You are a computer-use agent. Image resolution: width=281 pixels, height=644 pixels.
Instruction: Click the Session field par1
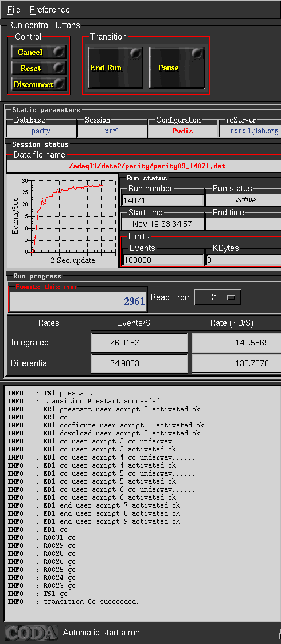click(x=112, y=131)
